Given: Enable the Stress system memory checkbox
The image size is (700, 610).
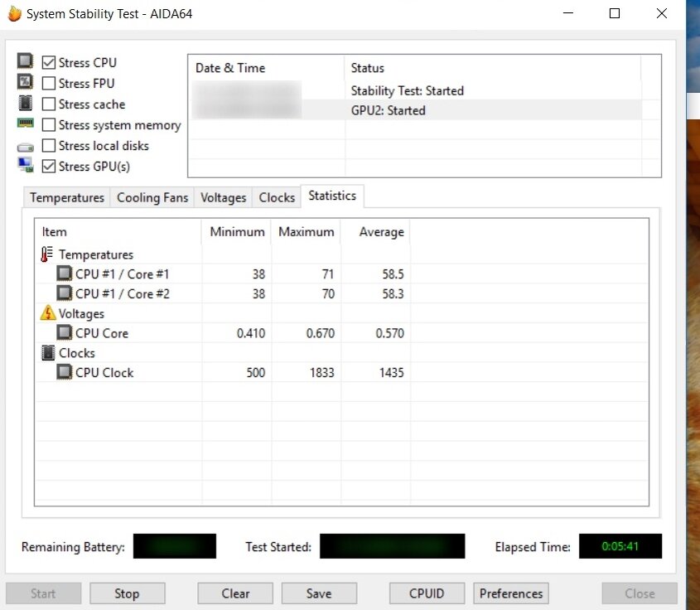Looking at the screenshot, I should 49,124.
